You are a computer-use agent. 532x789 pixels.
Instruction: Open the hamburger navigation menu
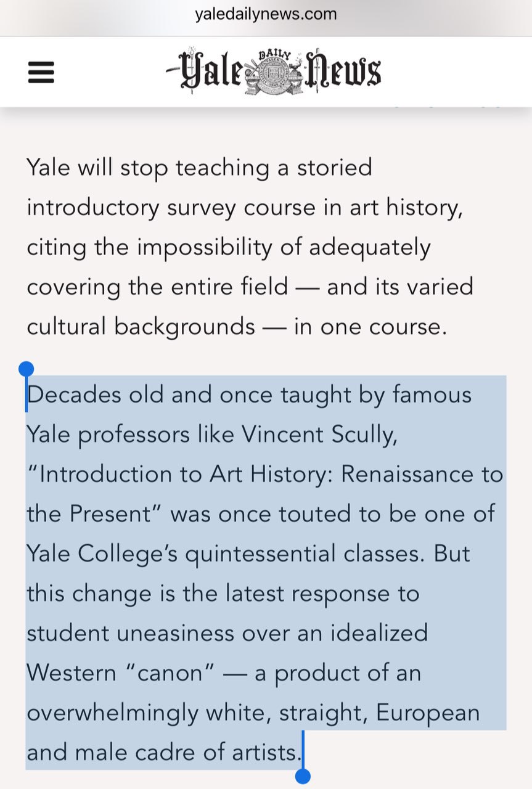(41, 73)
